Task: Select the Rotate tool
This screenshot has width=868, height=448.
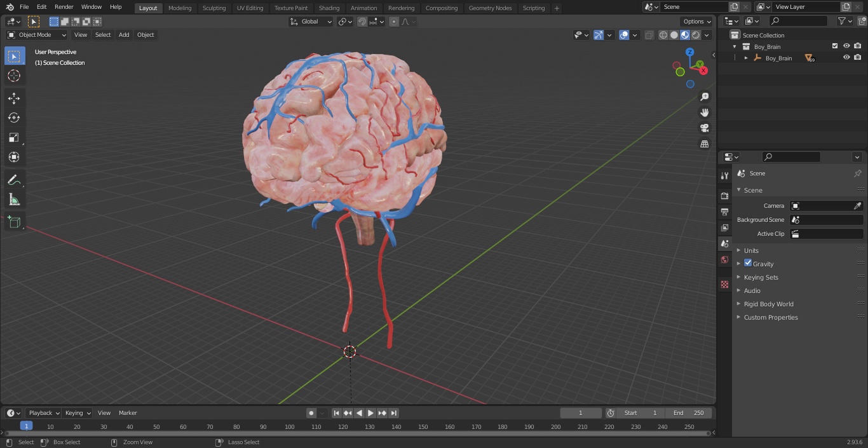Action: [x=14, y=118]
